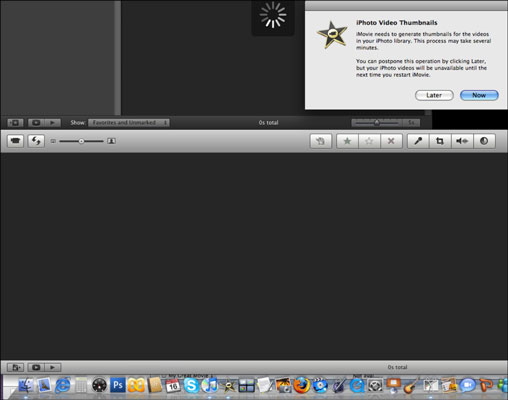The width and height of the screenshot is (508, 400).
Task: Swap Events and Projects areas
Action: point(36,141)
